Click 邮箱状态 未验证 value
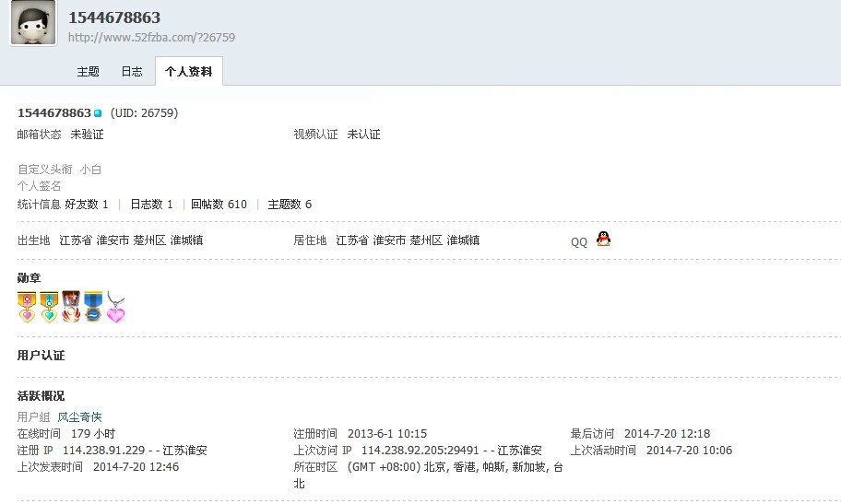This screenshot has height=504, width=841. [87, 134]
